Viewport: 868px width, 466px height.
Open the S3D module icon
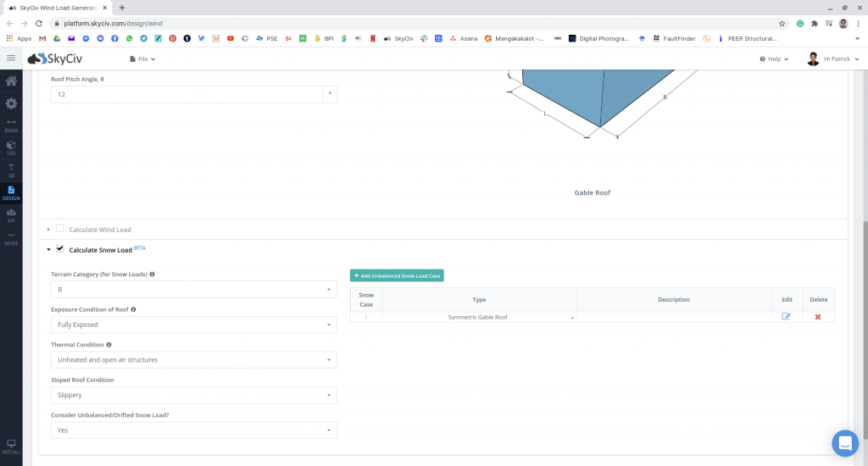(x=11, y=147)
